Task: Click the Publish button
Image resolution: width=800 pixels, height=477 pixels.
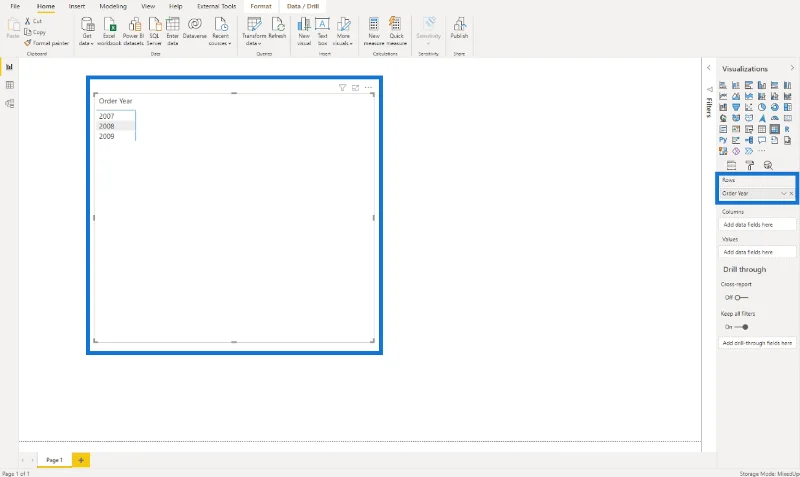Action: point(459,29)
